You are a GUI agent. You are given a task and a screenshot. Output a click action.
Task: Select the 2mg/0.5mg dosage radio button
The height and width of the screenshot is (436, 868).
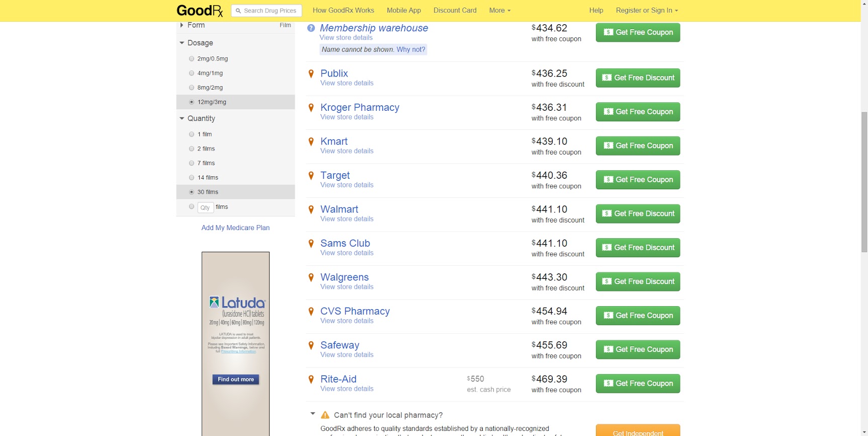[x=192, y=59]
